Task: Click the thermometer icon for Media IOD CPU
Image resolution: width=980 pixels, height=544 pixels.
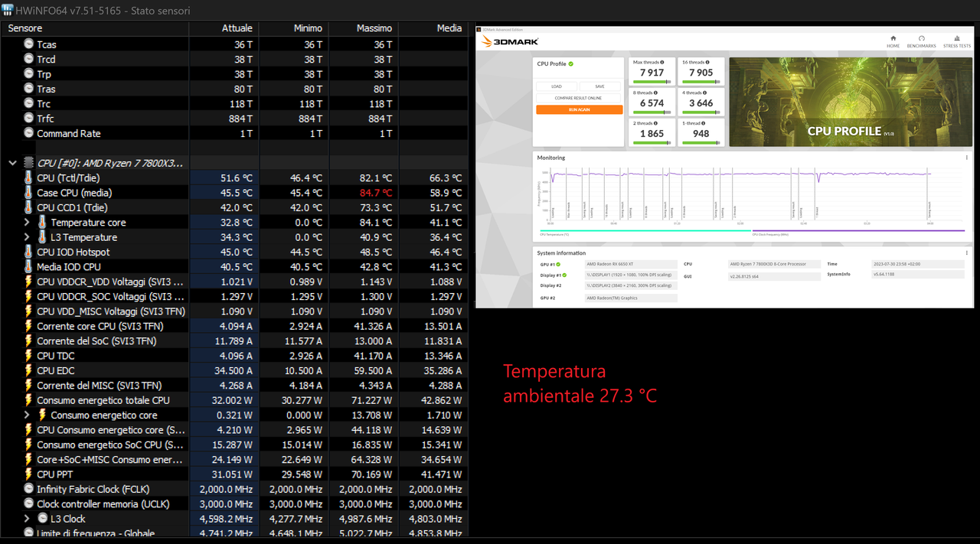Action: [29, 267]
